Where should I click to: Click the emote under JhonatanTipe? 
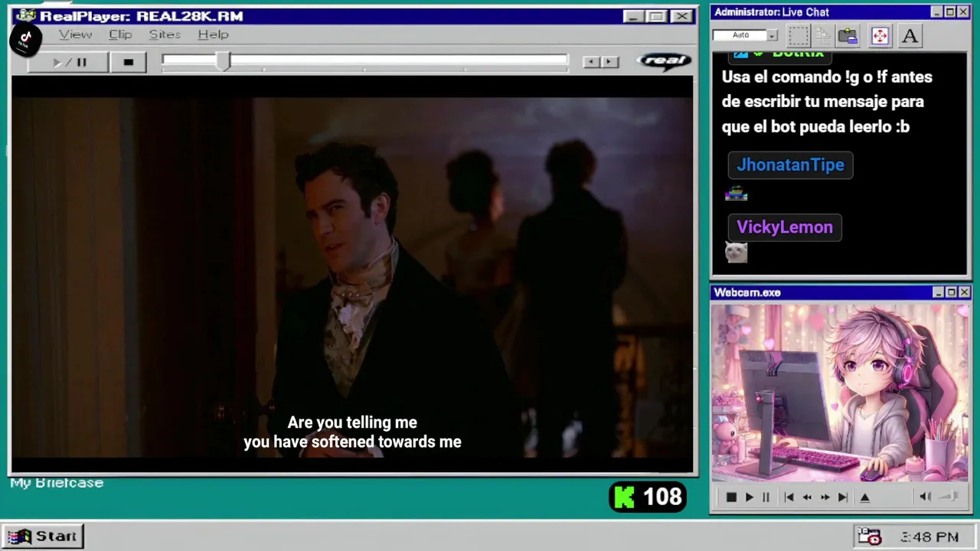[736, 194]
